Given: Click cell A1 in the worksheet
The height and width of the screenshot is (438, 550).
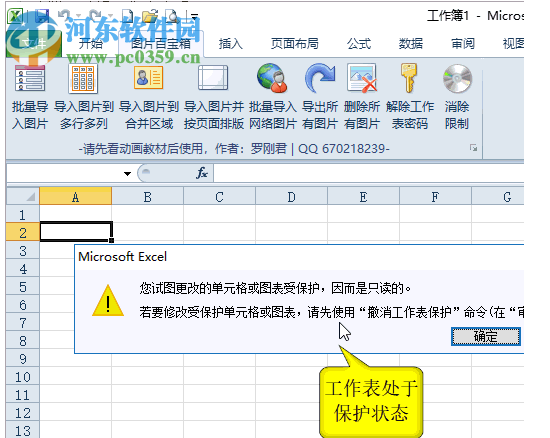Looking at the screenshot, I should point(75,214).
